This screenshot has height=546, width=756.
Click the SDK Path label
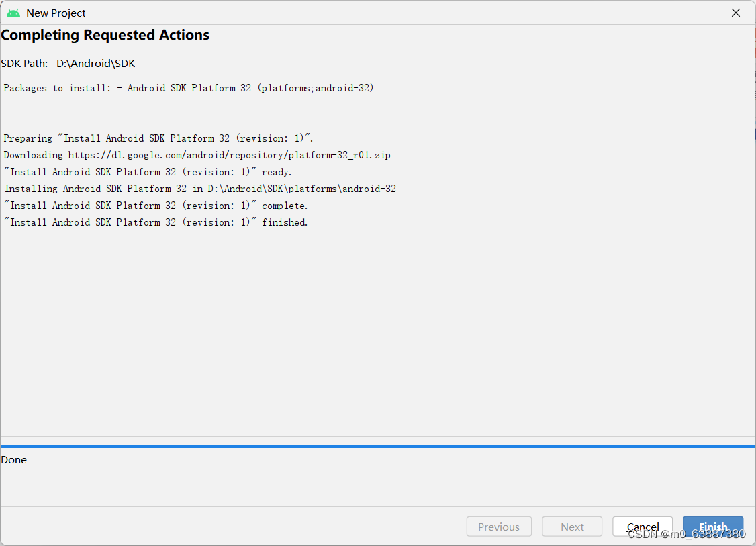(24, 64)
